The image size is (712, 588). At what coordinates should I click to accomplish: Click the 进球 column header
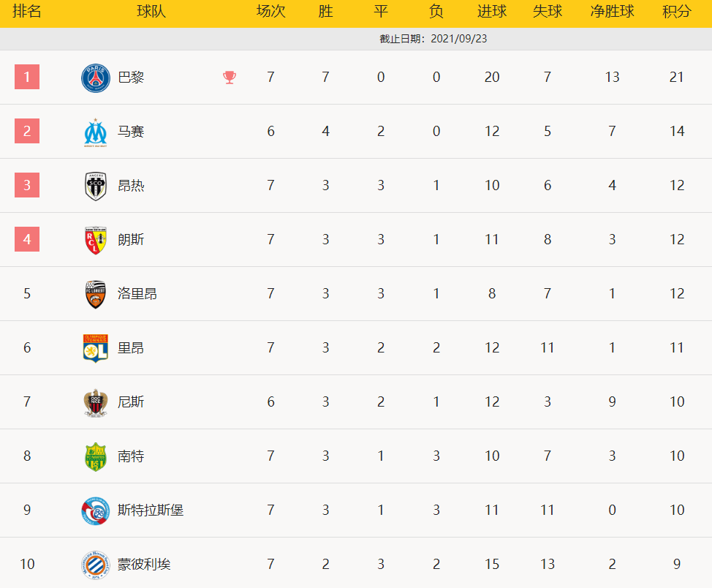(492, 12)
